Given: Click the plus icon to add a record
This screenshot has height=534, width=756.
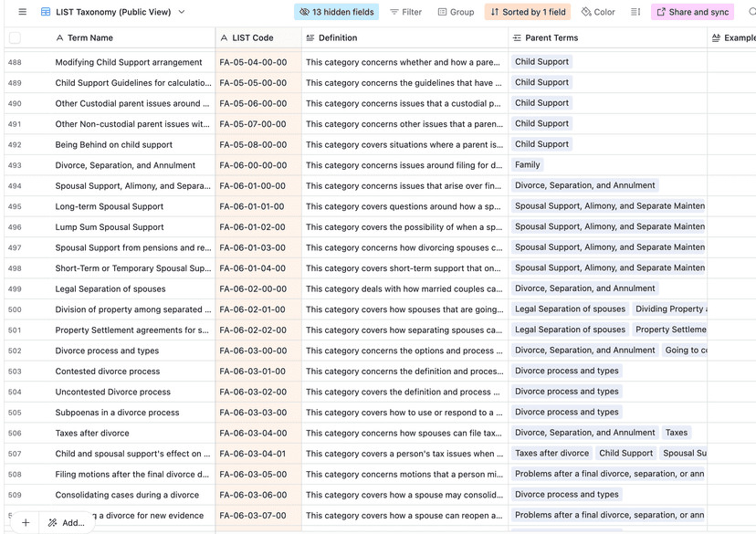Looking at the screenshot, I should tap(25, 522).
